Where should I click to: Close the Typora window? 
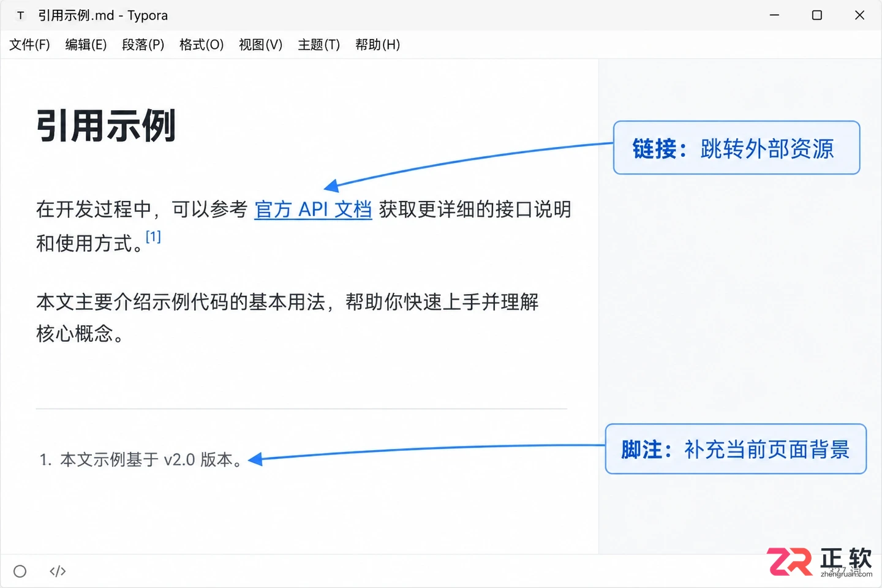pos(859,15)
